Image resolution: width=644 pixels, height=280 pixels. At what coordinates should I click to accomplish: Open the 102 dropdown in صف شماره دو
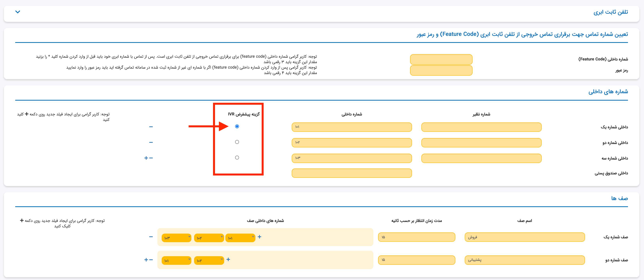coord(209,261)
